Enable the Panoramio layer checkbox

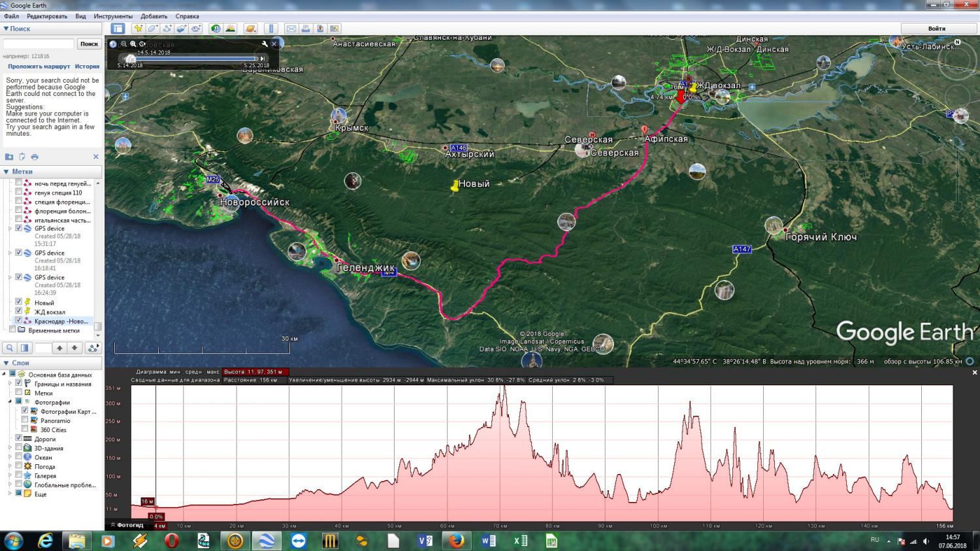[x=25, y=420]
